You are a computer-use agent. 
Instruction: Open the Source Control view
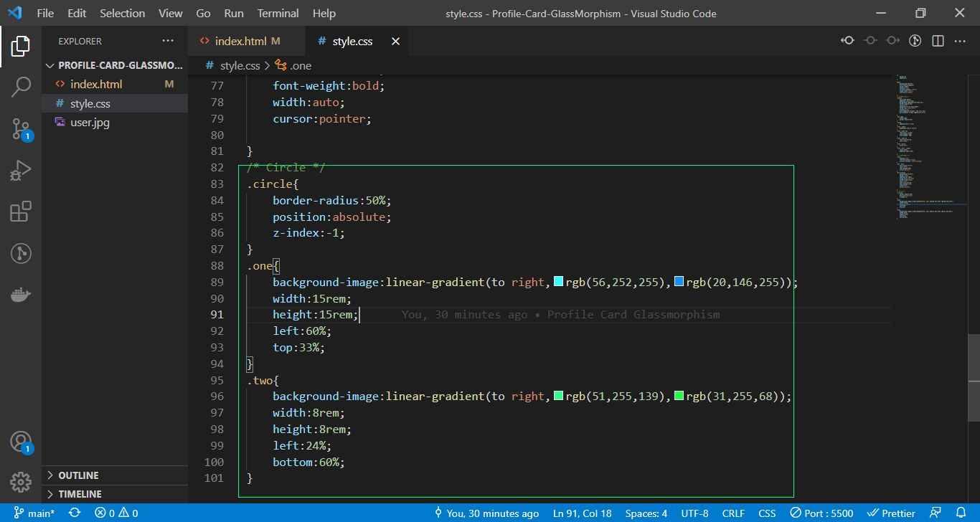coord(21,129)
